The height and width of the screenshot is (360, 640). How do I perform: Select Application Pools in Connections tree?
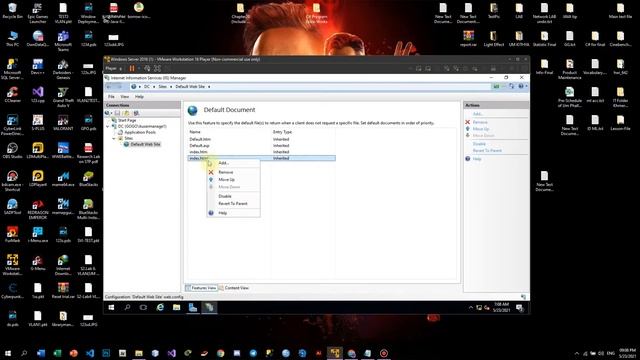pos(140,132)
